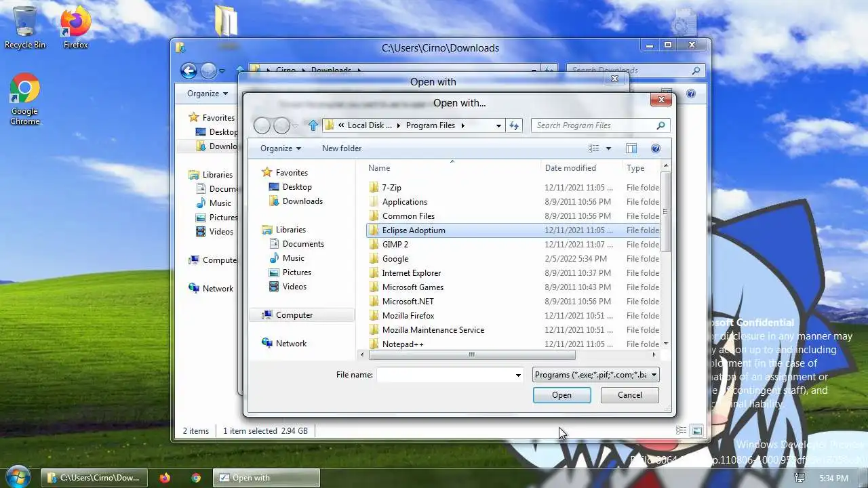The width and height of the screenshot is (868, 488).
Task: Click the Open button
Action: tap(561, 395)
